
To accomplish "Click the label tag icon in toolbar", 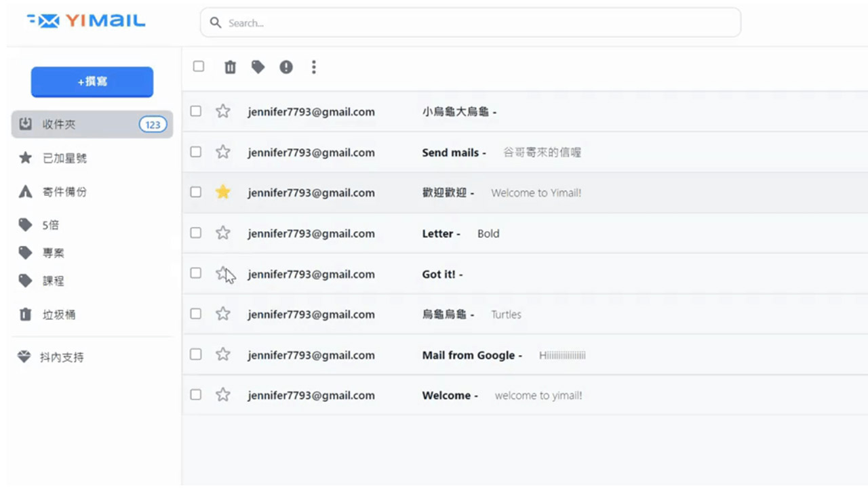I will (x=258, y=67).
